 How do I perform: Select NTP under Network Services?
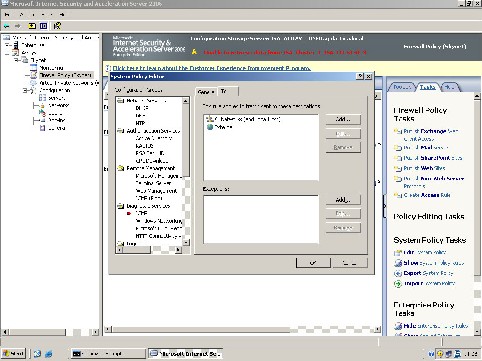coord(140,123)
